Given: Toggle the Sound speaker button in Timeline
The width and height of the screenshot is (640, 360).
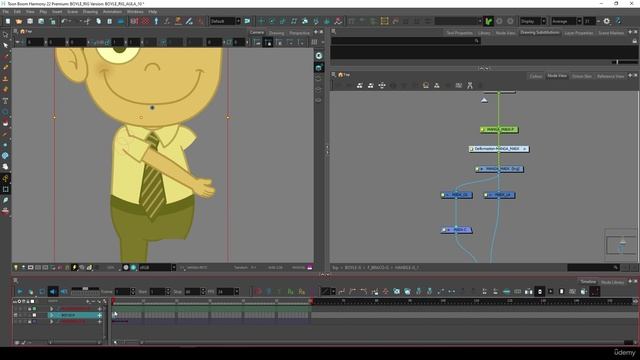Looking at the screenshot, I should pyautogui.click(x=53, y=291).
